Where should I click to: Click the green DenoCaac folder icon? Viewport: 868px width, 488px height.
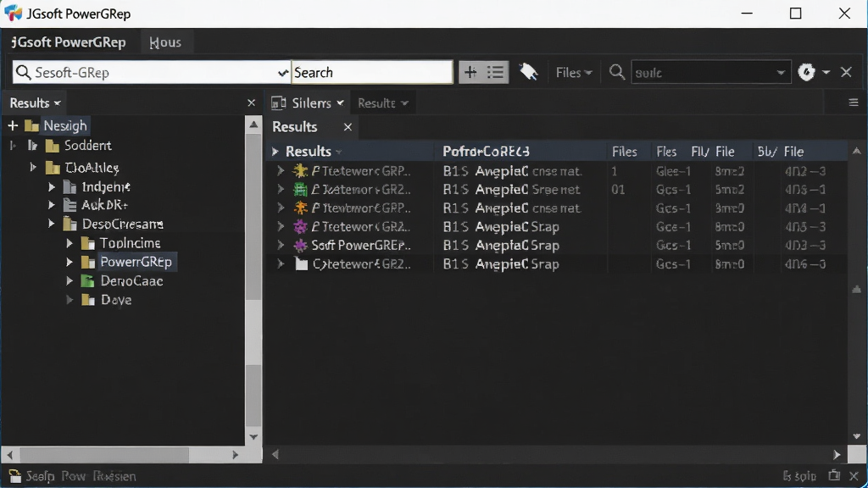tap(87, 281)
